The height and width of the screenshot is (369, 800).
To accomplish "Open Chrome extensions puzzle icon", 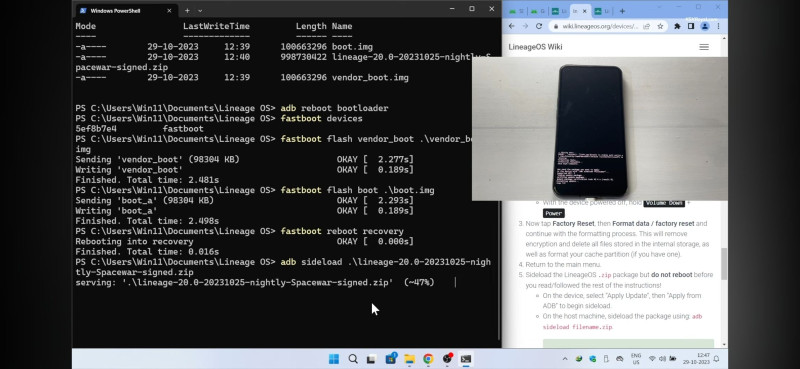I will pos(678,26).
